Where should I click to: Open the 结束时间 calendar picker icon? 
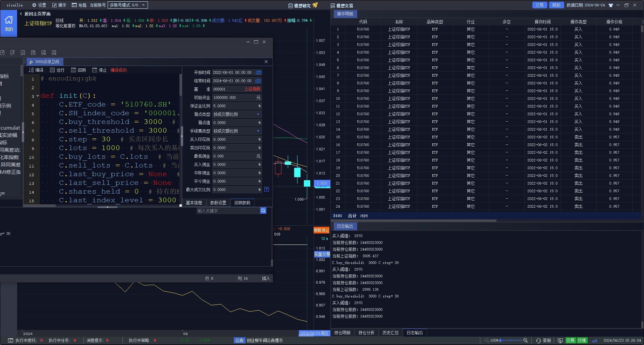(258, 81)
